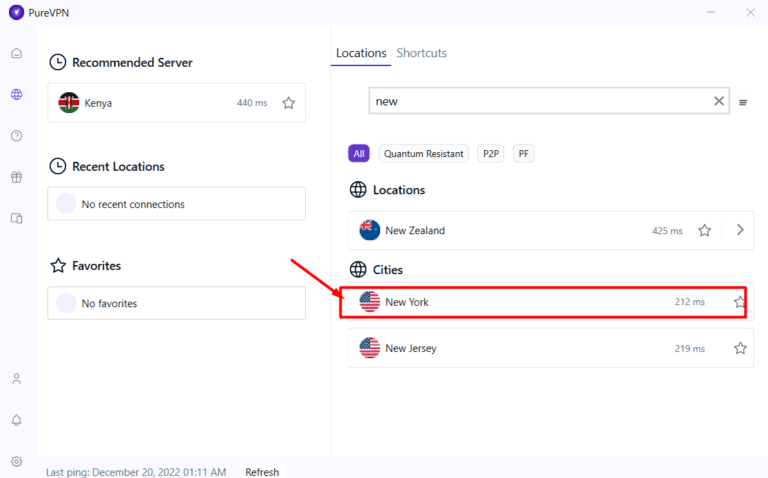This screenshot has width=768, height=478.
Task: Toggle favorite star for New Jersey
Action: [740, 349]
